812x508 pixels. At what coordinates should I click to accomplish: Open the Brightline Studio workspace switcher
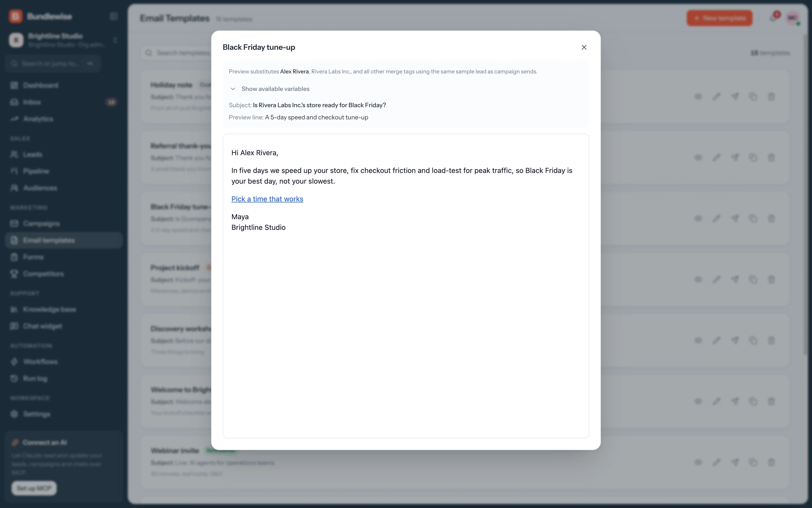64,40
